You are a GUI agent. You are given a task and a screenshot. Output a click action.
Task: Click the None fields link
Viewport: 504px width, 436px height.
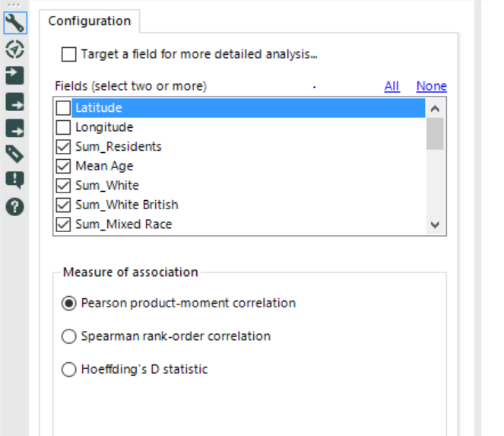click(x=431, y=86)
